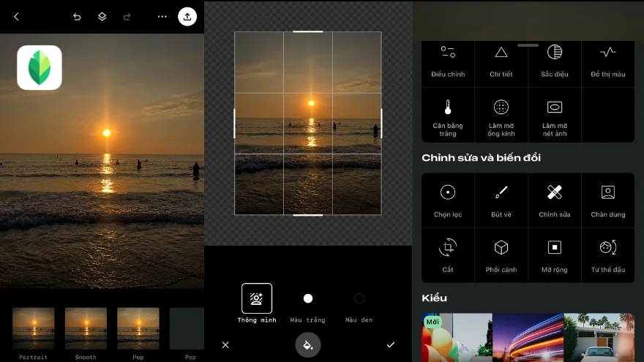Confirm the expand with checkmark
The image size is (644, 362).
pyautogui.click(x=390, y=345)
